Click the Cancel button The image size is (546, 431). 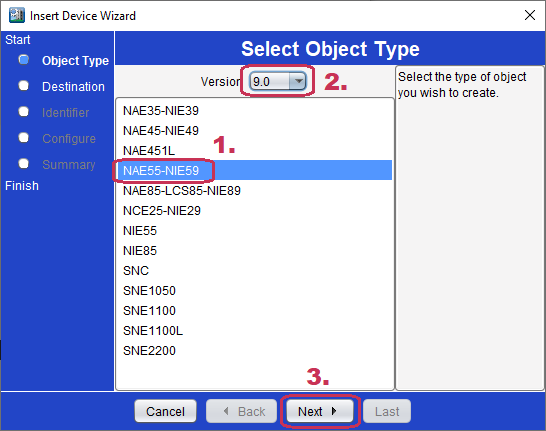165,412
